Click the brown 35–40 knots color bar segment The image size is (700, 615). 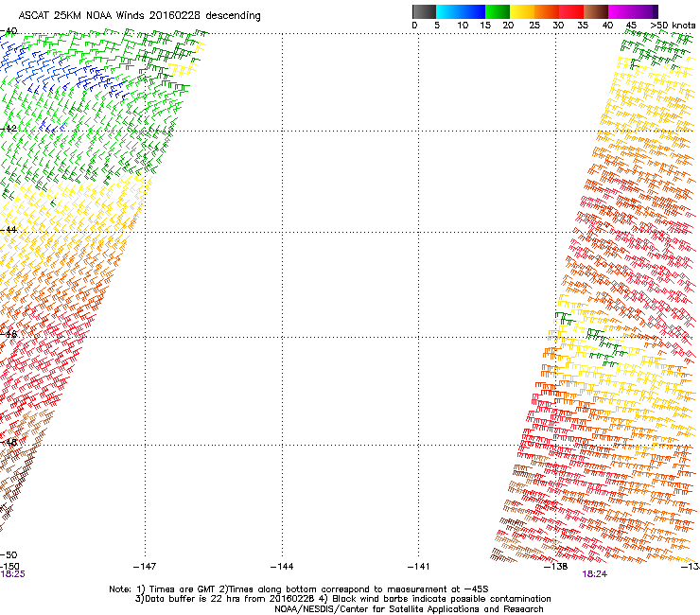[x=596, y=11]
